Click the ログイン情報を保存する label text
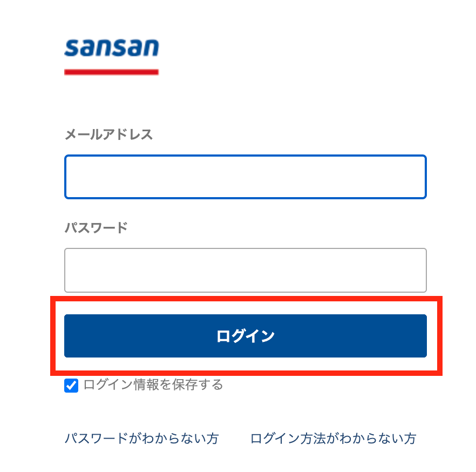 153,385
